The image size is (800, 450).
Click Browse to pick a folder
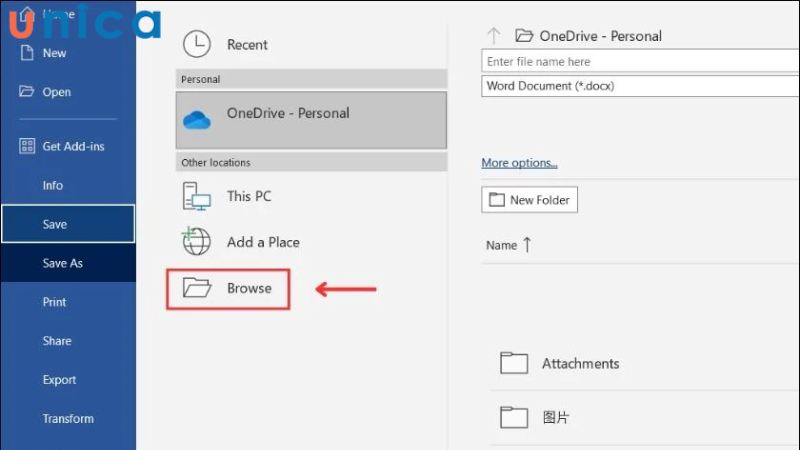[228, 289]
